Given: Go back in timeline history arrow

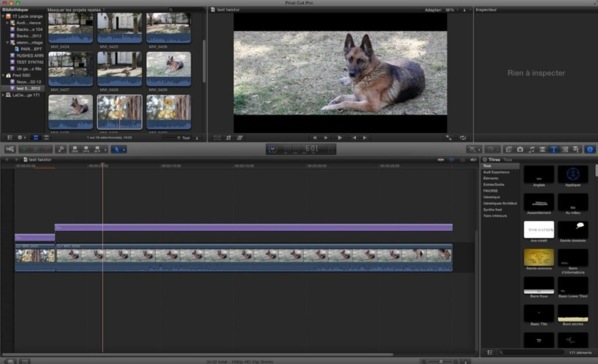Looking at the screenshot, I should (6, 159).
